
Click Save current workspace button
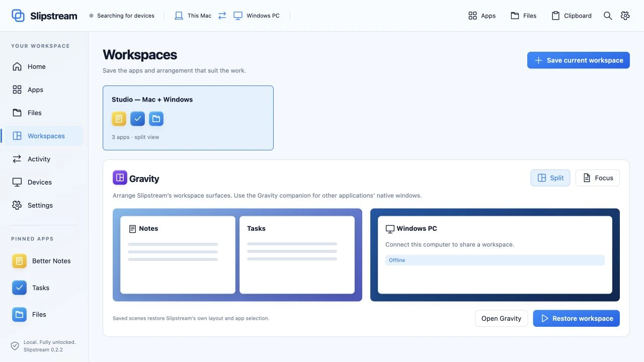pyautogui.click(x=579, y=60)
